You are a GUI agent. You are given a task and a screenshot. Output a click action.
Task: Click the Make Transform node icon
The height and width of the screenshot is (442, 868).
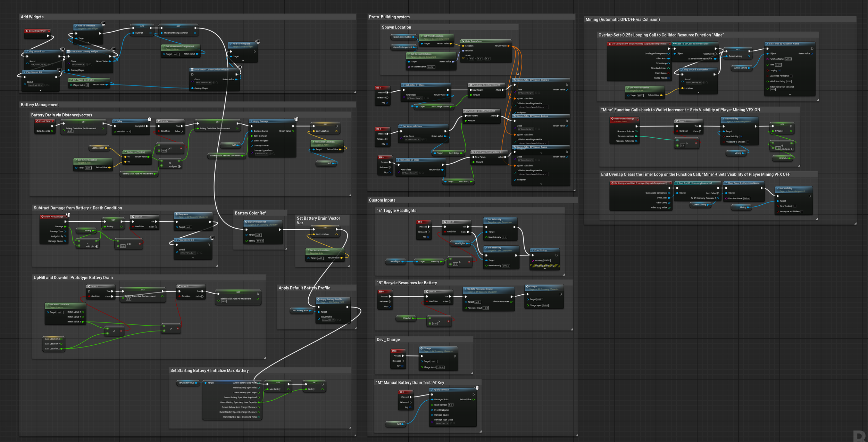pyautogui.click(x=463, y=41)
